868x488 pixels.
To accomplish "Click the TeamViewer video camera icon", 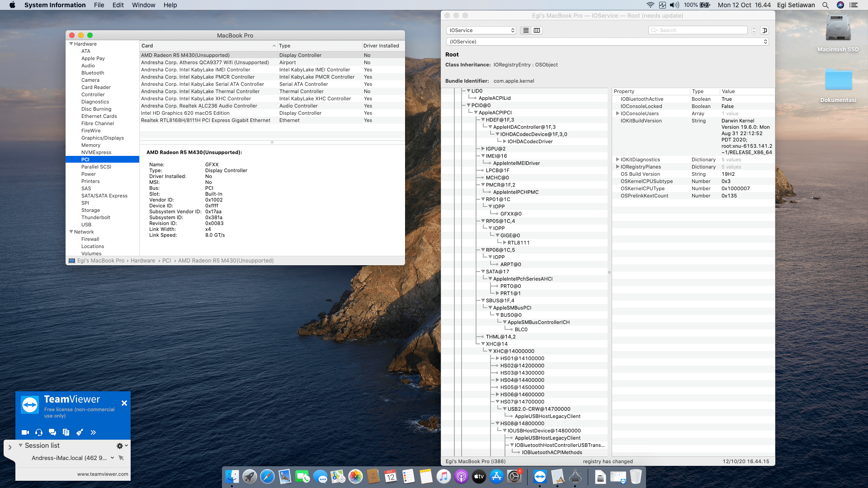I will click(25, 432).
